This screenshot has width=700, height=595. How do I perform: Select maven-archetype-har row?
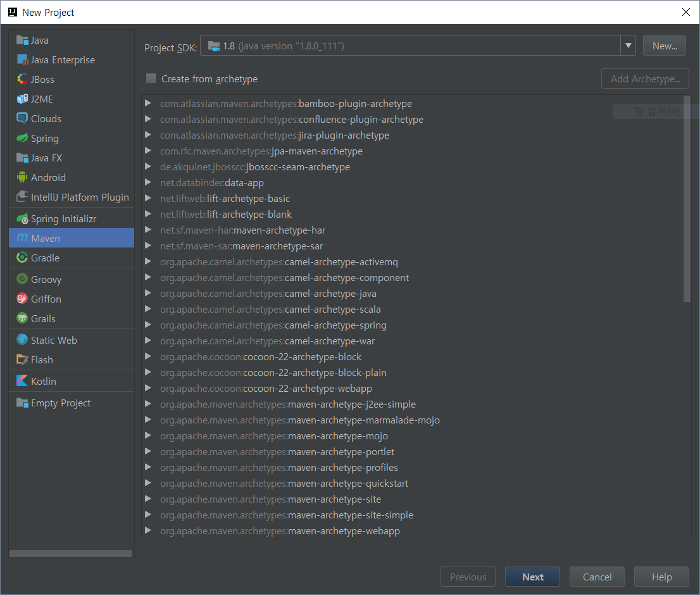413,230
